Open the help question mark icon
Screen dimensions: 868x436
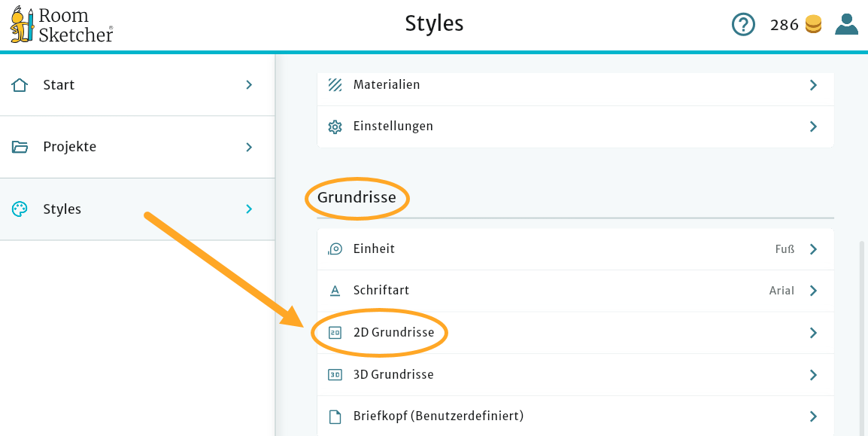pos(743,24)
